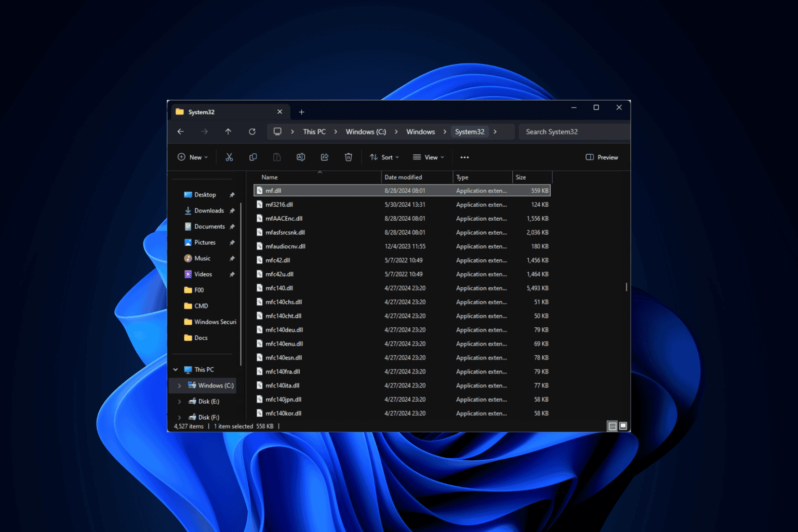The height and width of the screenshot is (532, 798).
Task: Open the CMD folder in sidebar
Action: tap(201, 307)
